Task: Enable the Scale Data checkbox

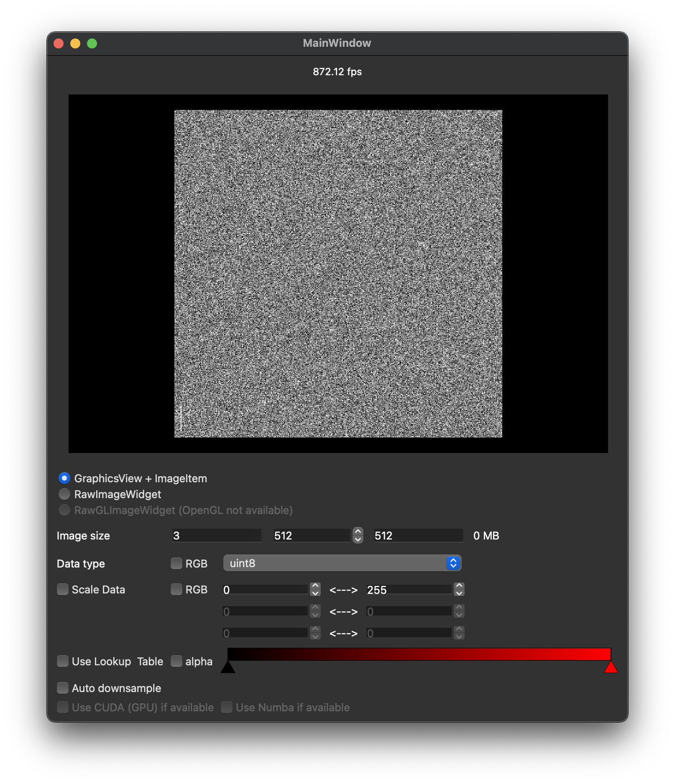Action: 63,589
